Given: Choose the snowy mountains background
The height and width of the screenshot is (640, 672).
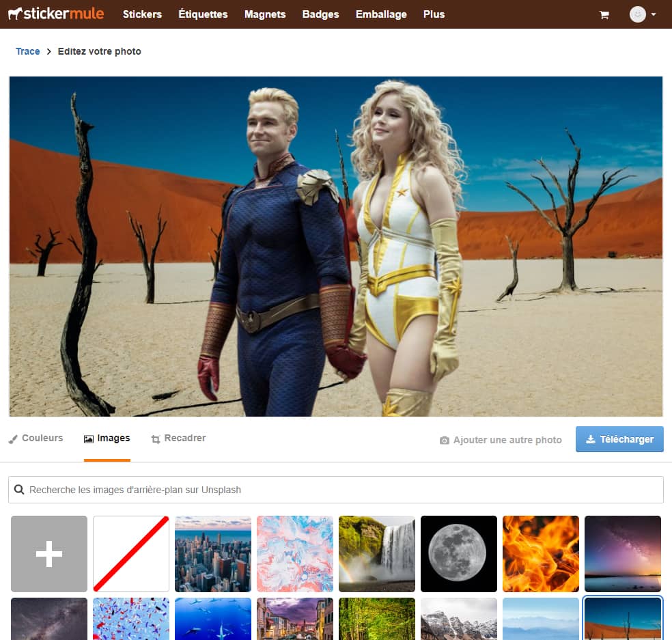Looking at the screenshot, I should (x=458, y=619).
